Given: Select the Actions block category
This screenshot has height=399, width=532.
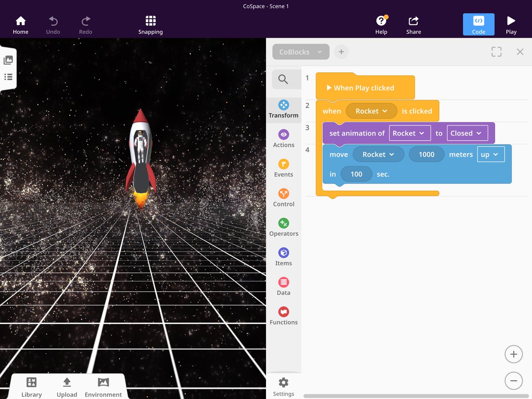Looking at the screenshot, I should click(284, 139).
